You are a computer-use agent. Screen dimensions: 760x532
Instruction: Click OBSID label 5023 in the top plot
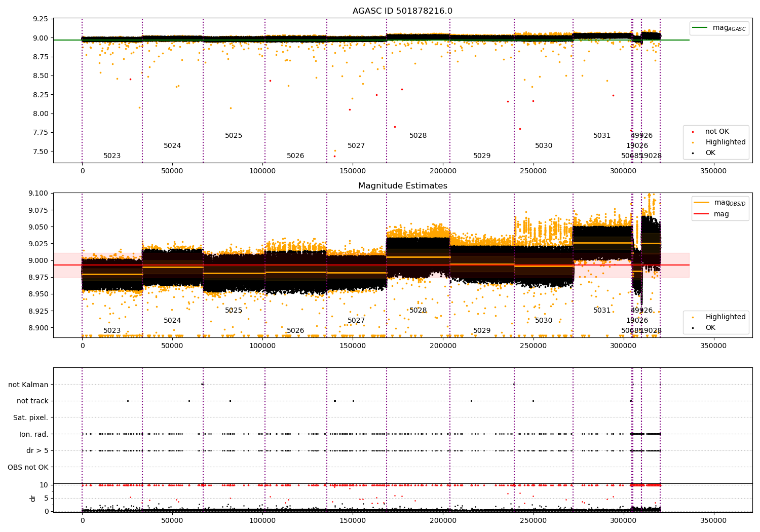[x=112, y=156]
